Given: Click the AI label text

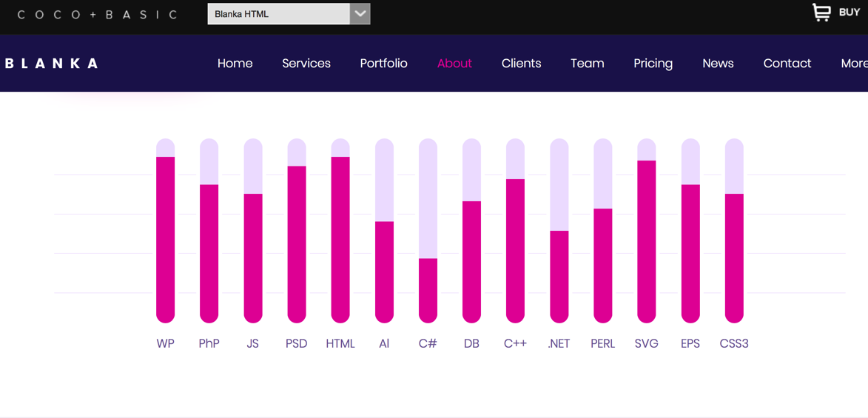Looking at the screenshot, I should [x=384, y=344].
